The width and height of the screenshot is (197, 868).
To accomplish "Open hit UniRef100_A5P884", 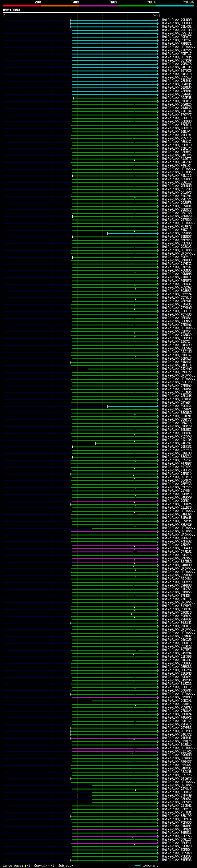I will (176, 318).
